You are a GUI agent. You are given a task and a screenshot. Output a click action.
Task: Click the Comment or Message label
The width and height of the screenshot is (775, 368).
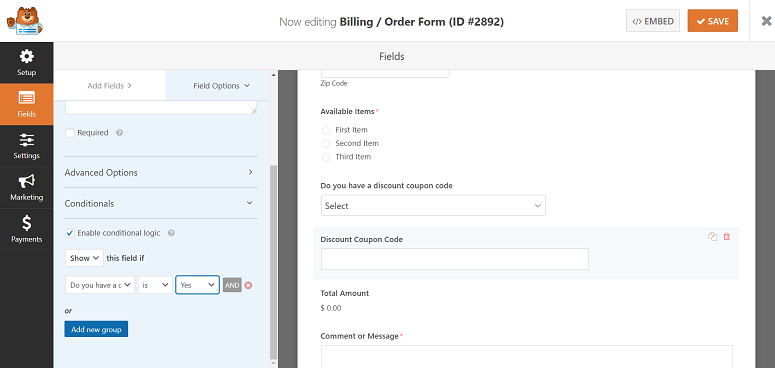coord(359,336)
